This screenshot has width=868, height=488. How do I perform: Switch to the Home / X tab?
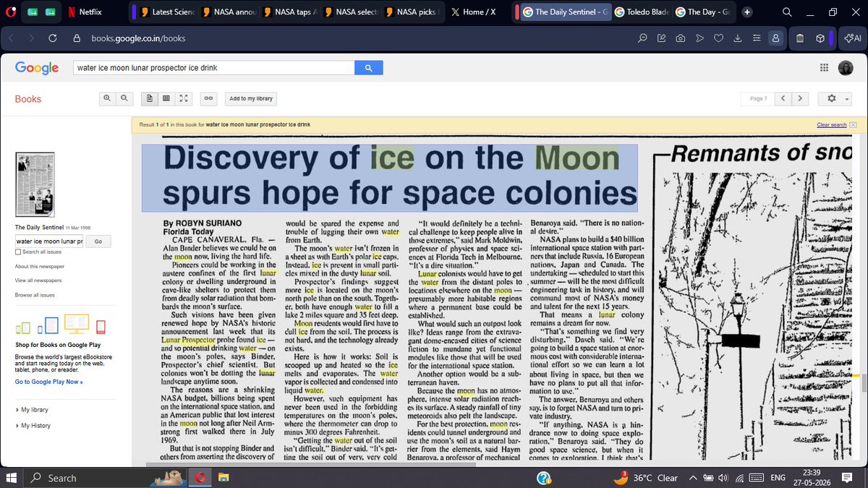pos(472,12)
